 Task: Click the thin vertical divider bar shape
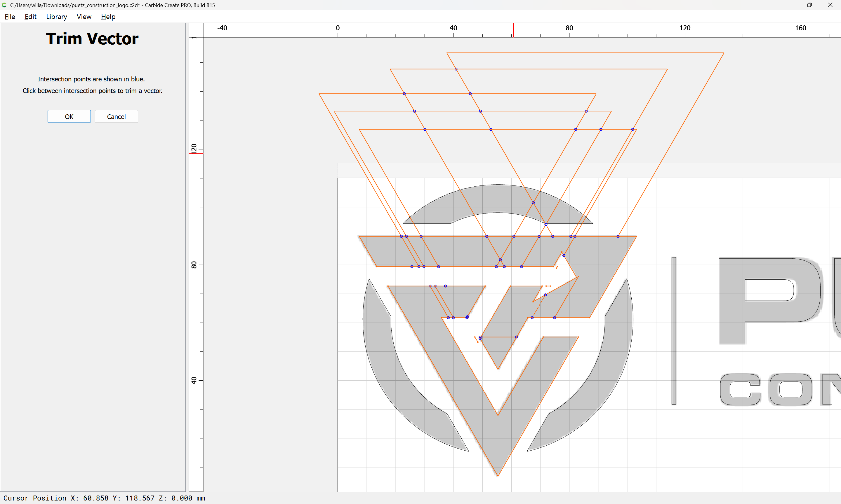click(x=674, y=331)
